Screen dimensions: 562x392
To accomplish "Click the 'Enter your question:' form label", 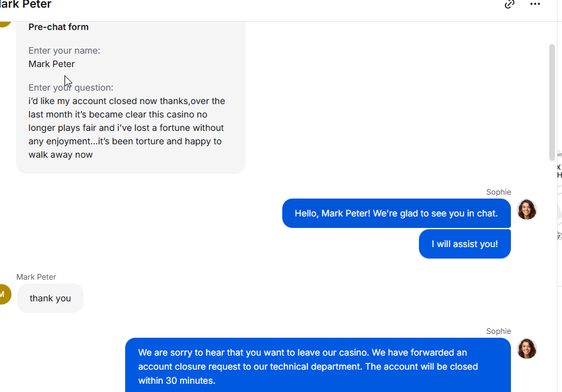I will [x=71, y=87].
